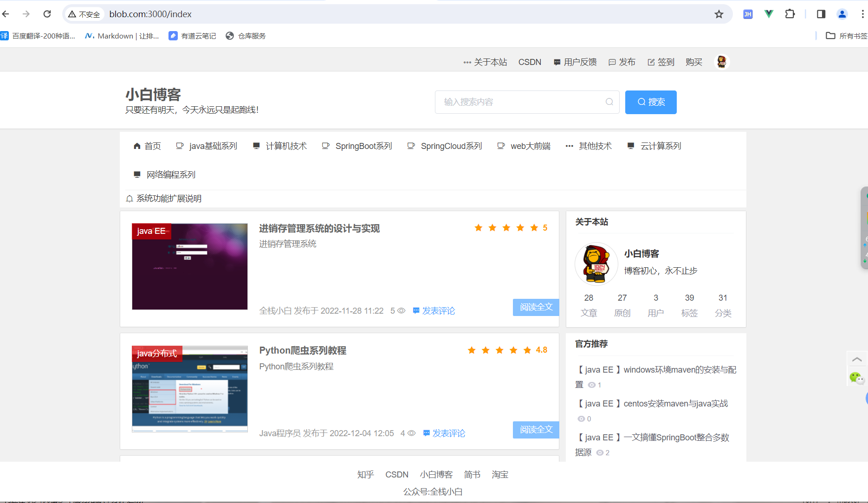Click the fifth rating star of 进销存 article
The height and width of the screenshot is (503, 868).
point(534,228)
